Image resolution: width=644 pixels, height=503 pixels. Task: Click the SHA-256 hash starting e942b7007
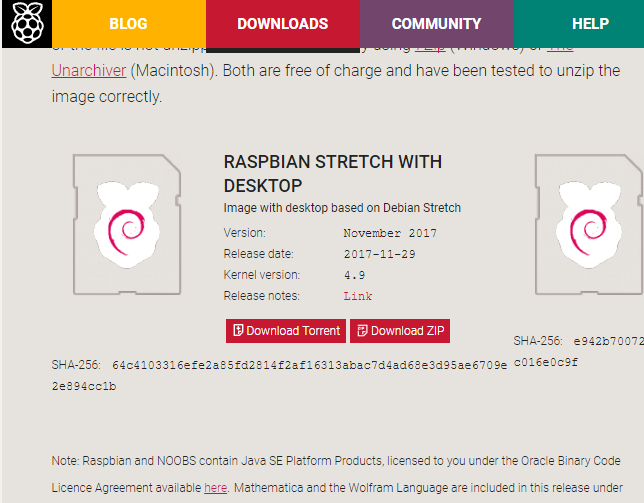pyautogui.click(x=579, y=351)
